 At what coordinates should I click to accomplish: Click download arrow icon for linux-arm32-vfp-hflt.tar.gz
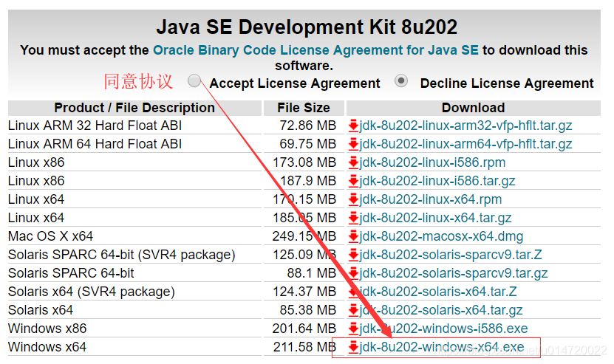point(354,126)
